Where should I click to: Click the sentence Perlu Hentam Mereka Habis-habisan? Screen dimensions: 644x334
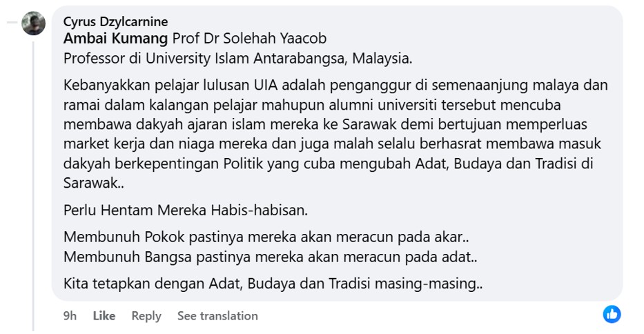(185, 210)
